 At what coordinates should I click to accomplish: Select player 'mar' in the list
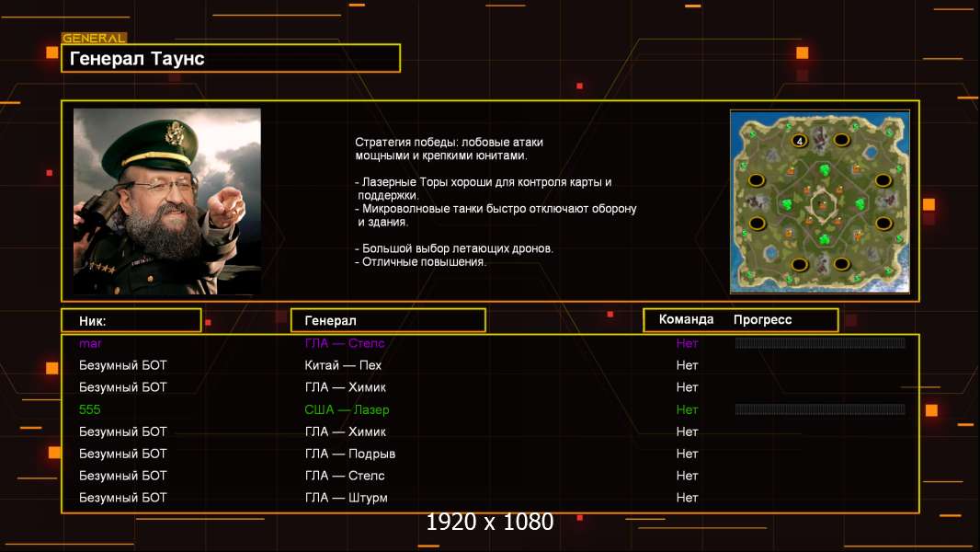click(x=90, y=343)
